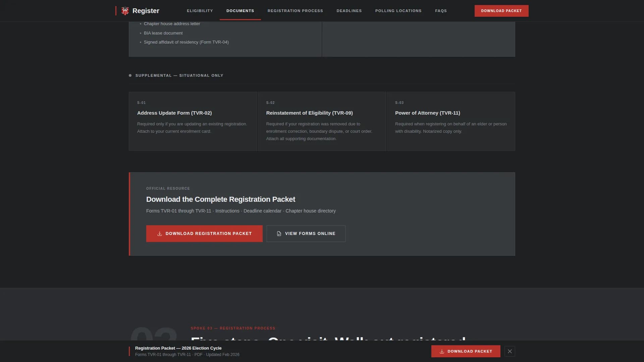Click the Register site title
Screen dimensions: 644x362
tap(146, 11)
